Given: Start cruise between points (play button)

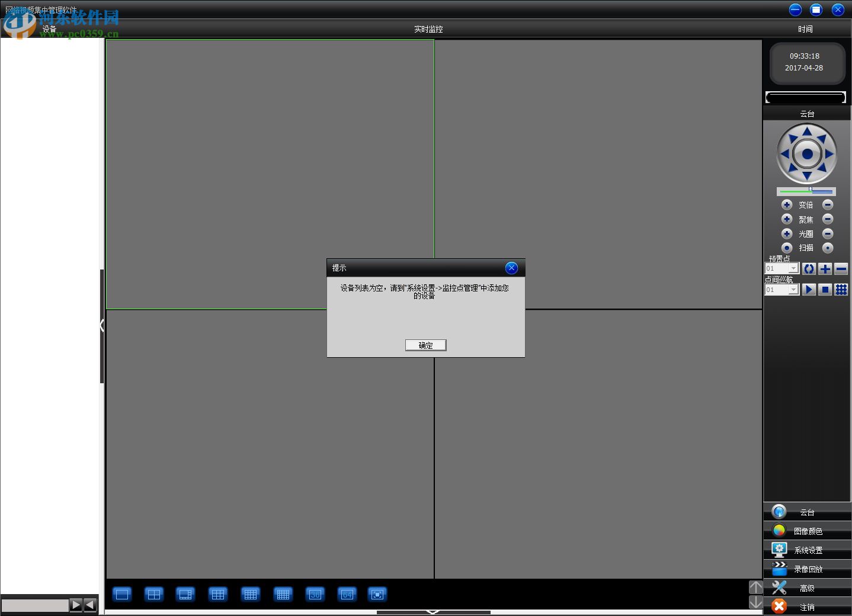Looking at the screenshot, I should (809, 290).
